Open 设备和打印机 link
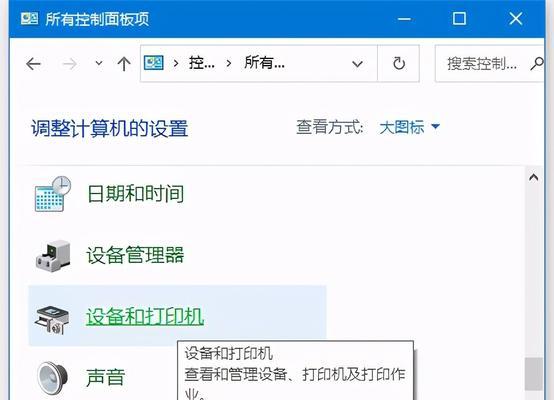 (145, 316)
